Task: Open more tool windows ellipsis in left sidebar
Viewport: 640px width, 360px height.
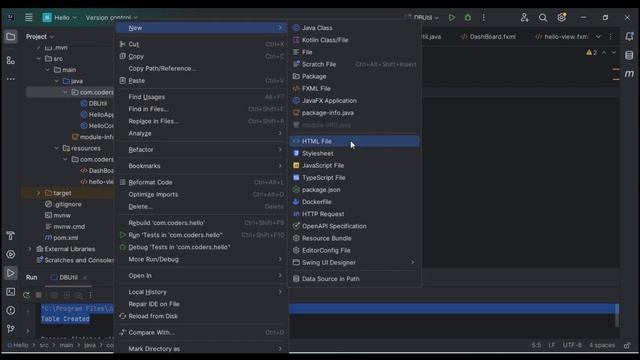Action: [x=11, y=79]
